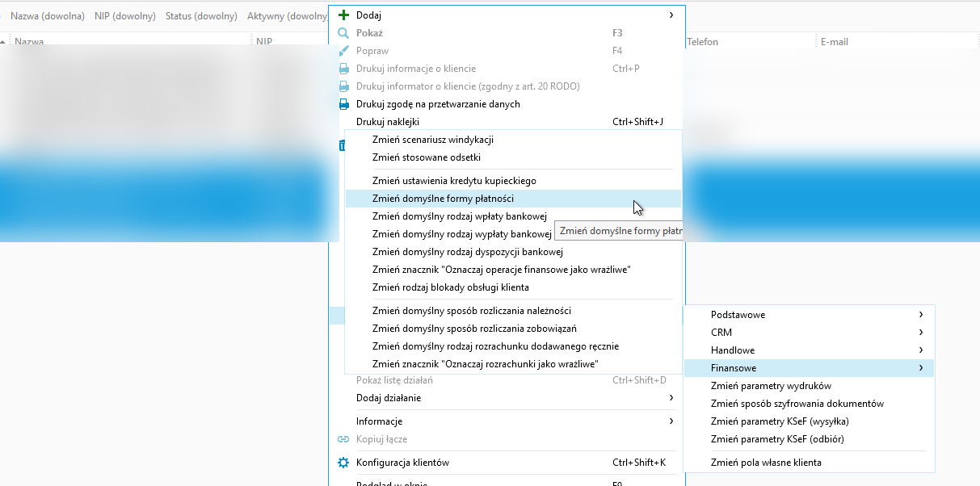Viewport: 980px width, 486px height.
Task: Expand the Finansowe submenu arrow
Action: [x=920, y=368]
